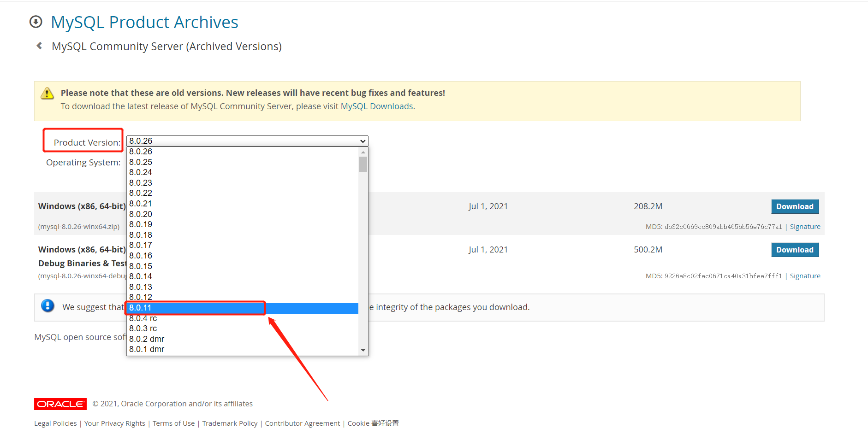Click the 208.2M file size
This screenshot has width=868, height=434.
pyautogui.click(x=648, y=206)
